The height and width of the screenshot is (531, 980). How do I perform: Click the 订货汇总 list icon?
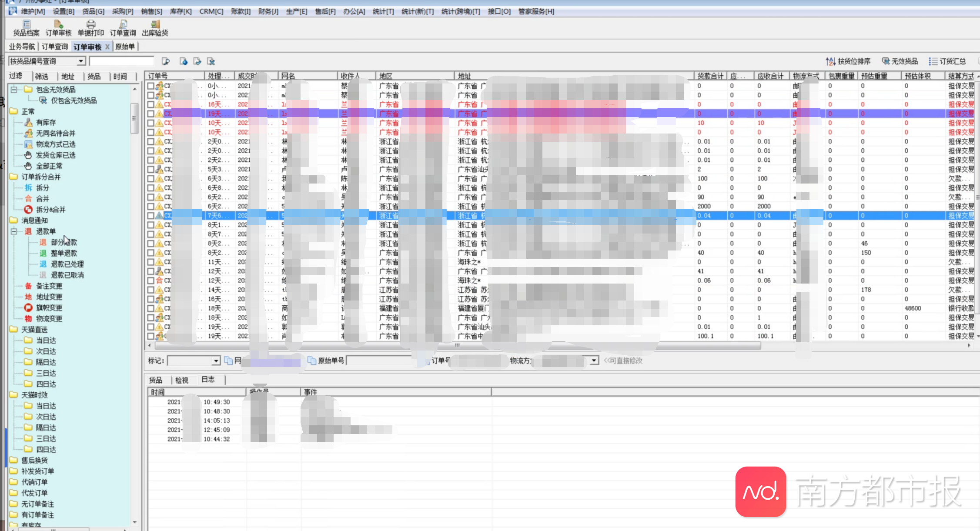click(x=933, y=61)
